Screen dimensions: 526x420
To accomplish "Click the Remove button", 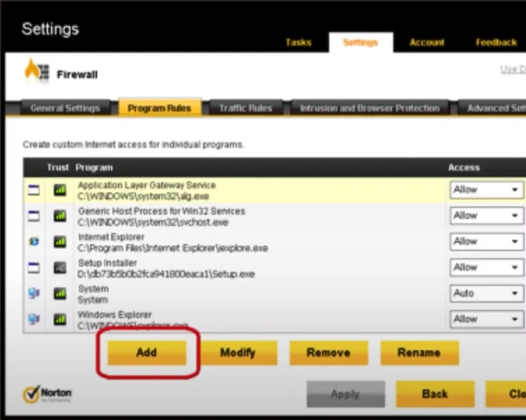I will [x=329, y=353].
